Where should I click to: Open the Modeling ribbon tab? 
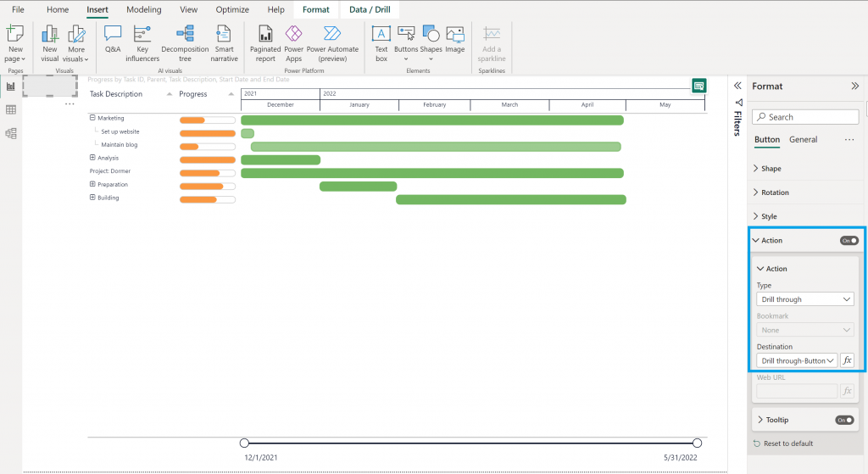144,9
